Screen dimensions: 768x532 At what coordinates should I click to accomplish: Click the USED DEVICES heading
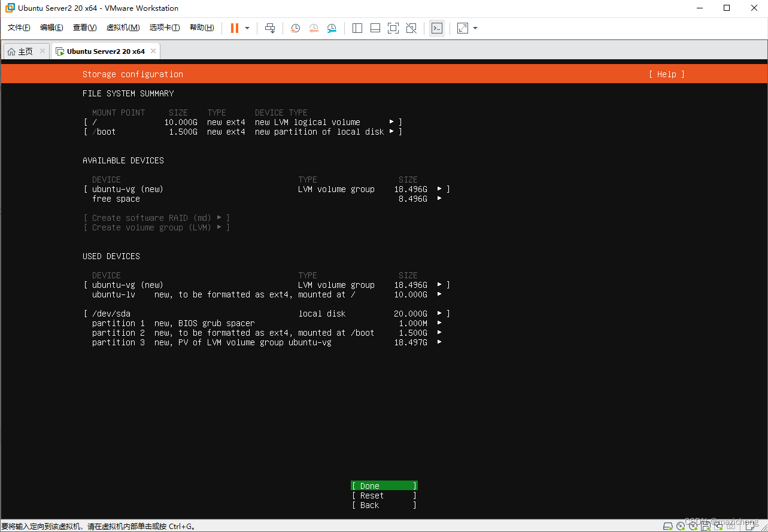click(111, 256)
